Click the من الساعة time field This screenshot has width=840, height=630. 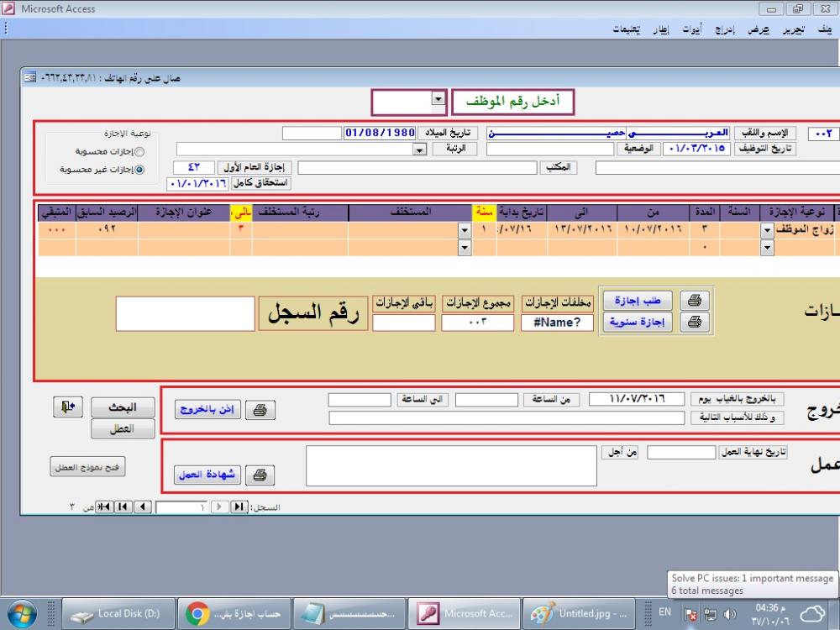(x=486, y=400)
